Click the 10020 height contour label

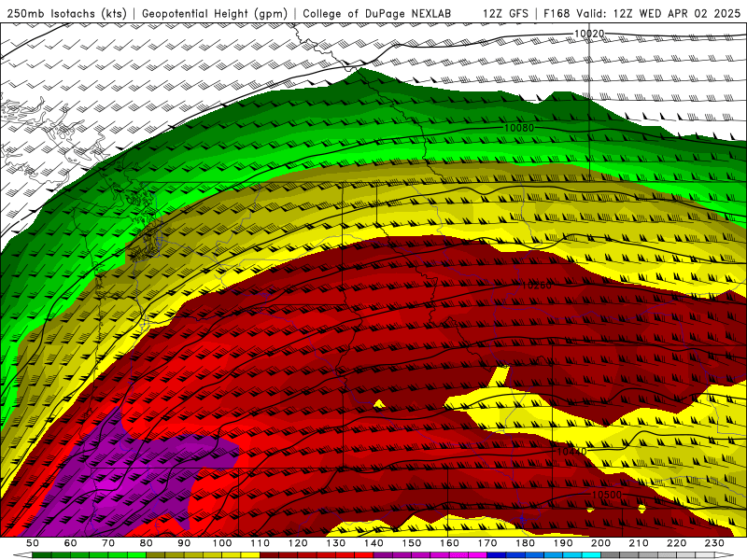(589, 34)
